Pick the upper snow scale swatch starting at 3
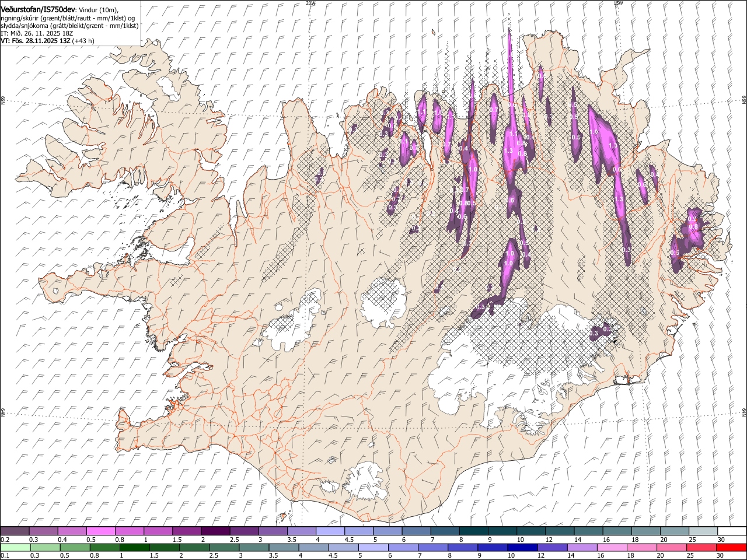747x560 pixels. pos(273,531)
